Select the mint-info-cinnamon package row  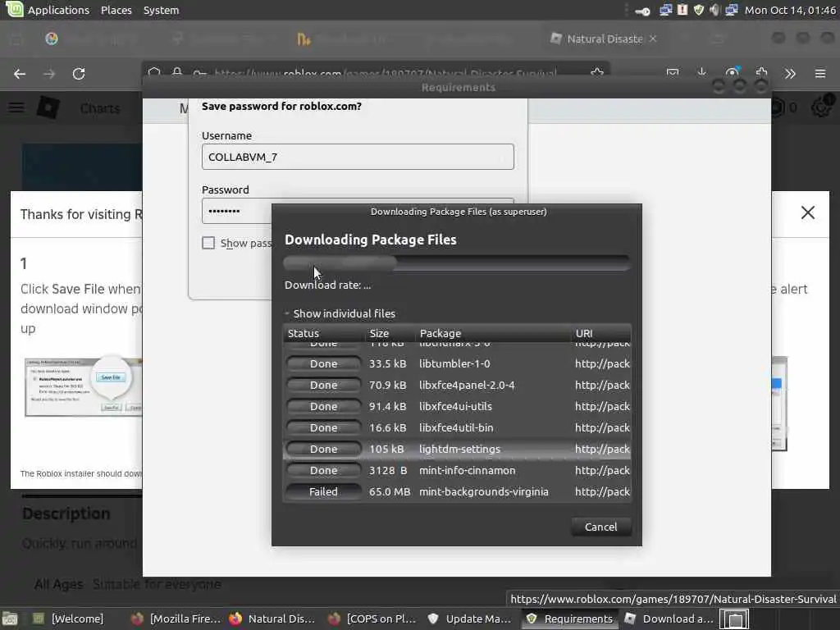coord(457,470)
